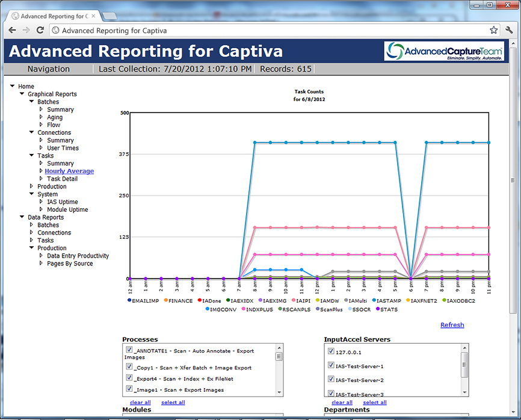This screenshot has width=521, height=420.
Task: Click the Refresh link below chart
Action: click(452, 325)
